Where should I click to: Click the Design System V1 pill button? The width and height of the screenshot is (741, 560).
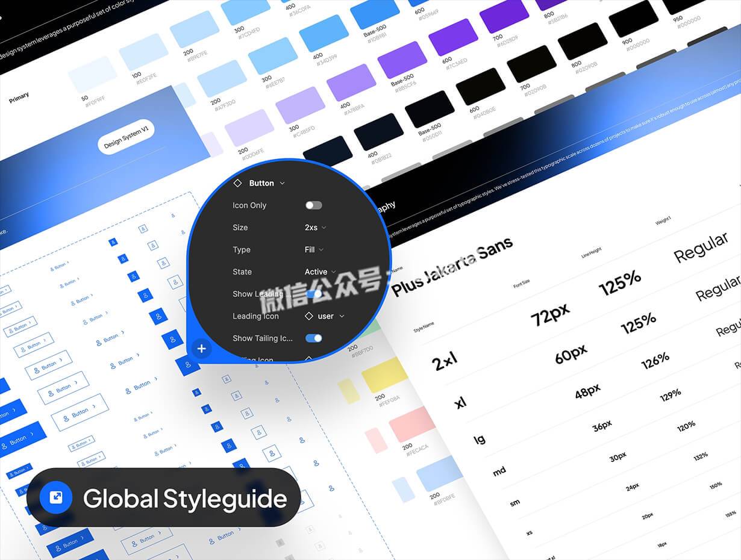(x=126, y=137)
